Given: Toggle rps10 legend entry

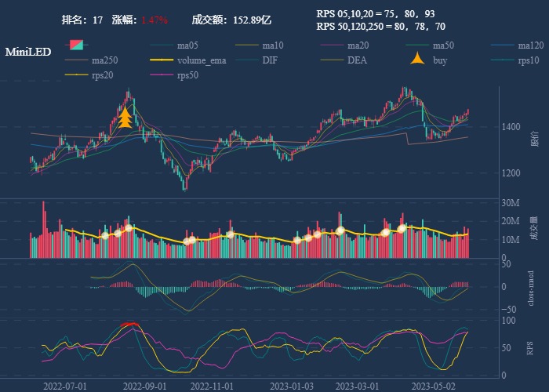Looking at the screenshot, I should click(x=515, y=60).
